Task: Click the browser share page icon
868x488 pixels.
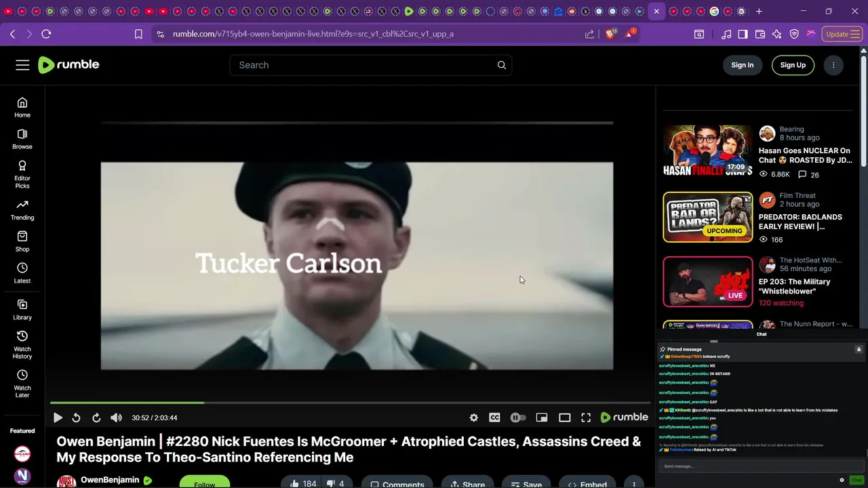Action: tap(589, 34)
